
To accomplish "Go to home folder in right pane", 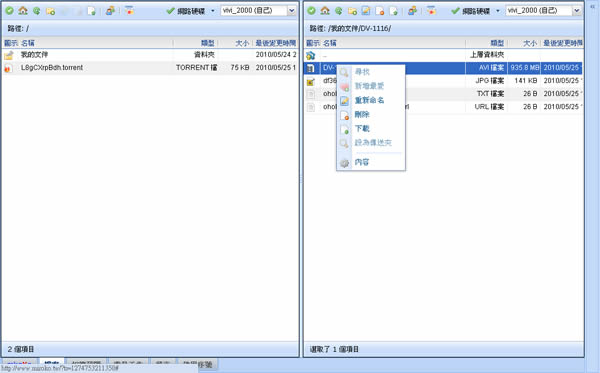I will click(x=325, y=11).
